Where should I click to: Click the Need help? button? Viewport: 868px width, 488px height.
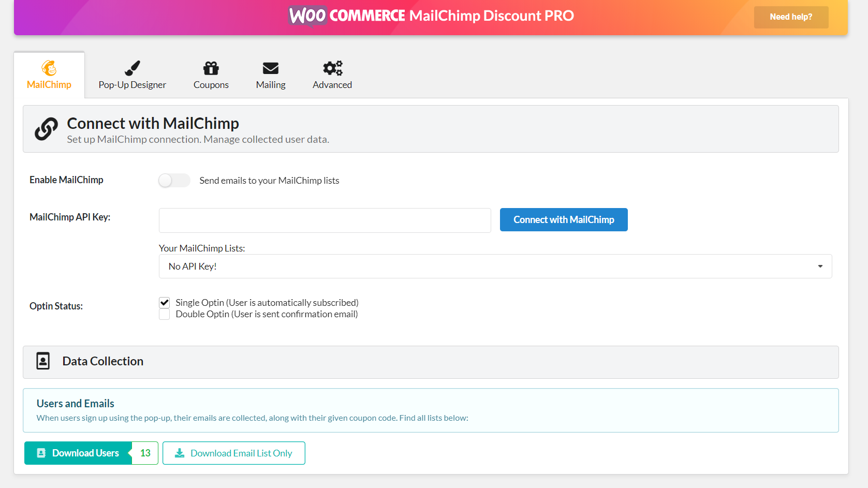pos(791,17)
